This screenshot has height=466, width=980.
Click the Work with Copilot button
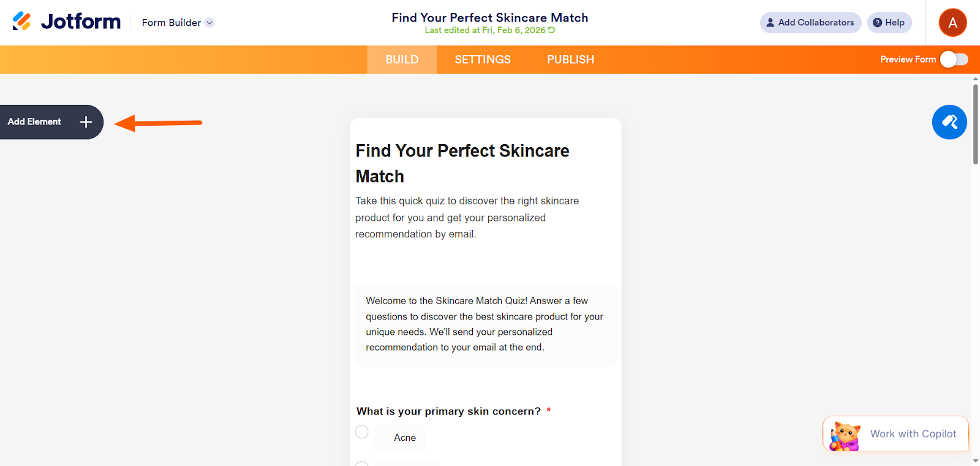(913, 434)
